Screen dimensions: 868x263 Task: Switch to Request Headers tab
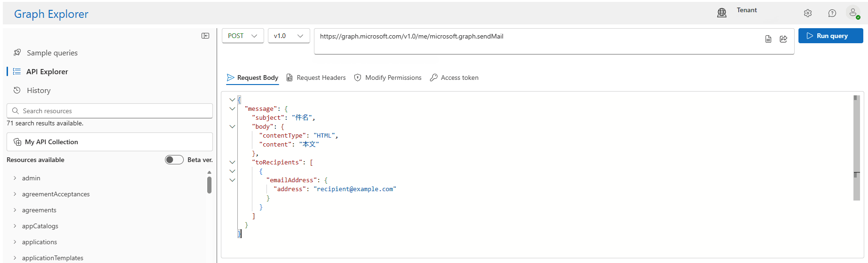(316, 77)
